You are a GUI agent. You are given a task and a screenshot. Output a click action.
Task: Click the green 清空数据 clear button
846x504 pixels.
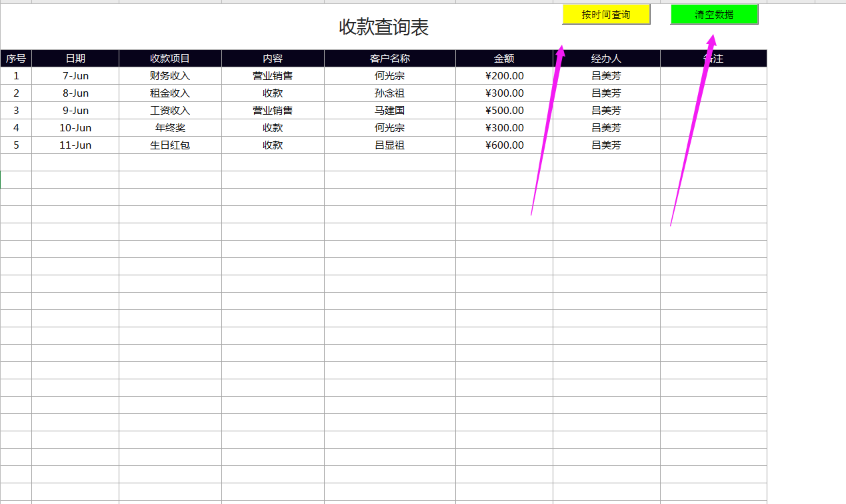(x=713, y=14)
